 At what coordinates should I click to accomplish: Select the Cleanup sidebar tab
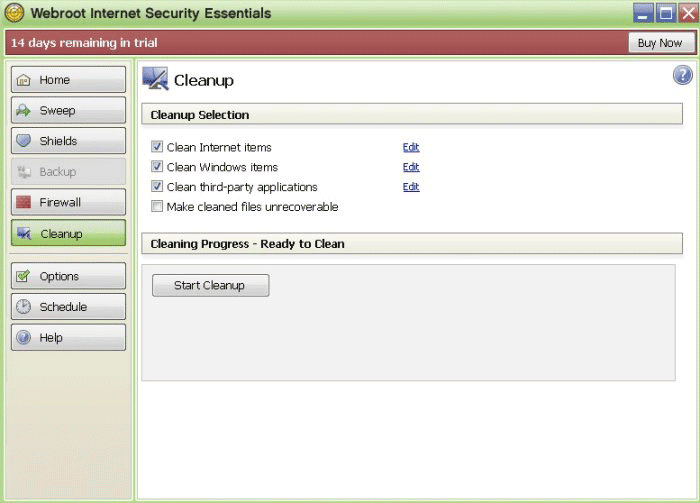pyautogui.click(x=68, y=233)
